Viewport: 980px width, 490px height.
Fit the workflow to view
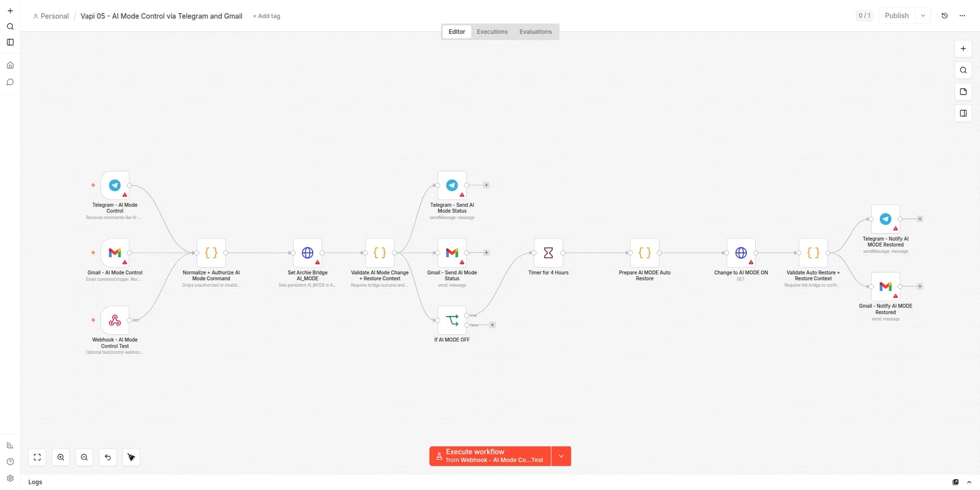pyautogui.click(x=37, y=457)
